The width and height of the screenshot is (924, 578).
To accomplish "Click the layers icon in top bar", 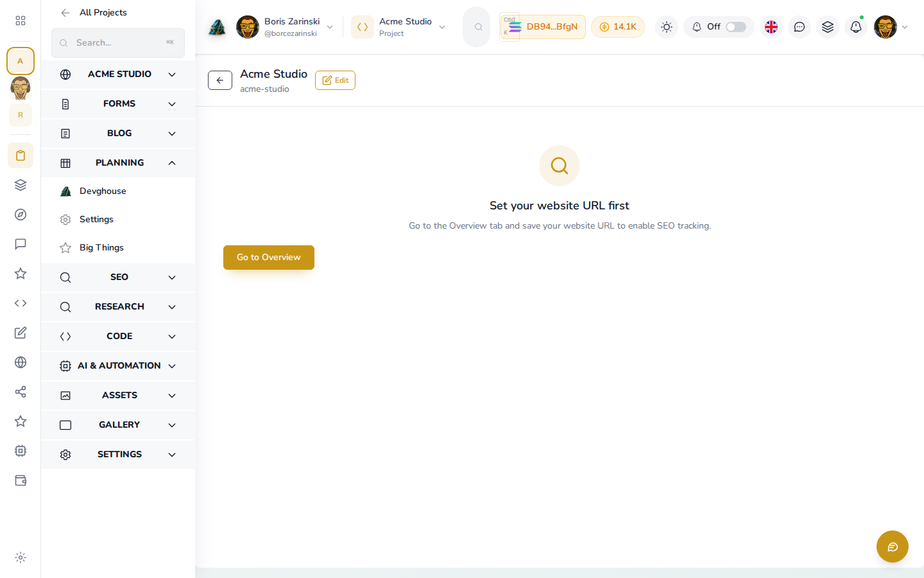I will pos(828,27).
